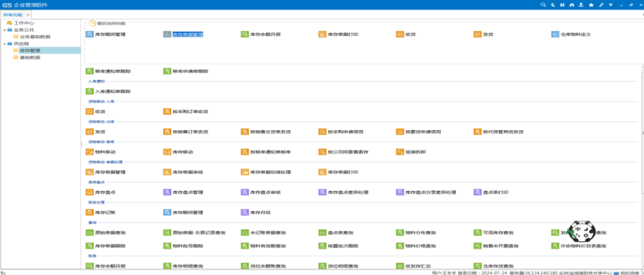
Task: Click the 仓库物料定义 cube icon
Action: pyautogui.click(x=555, y=35)
